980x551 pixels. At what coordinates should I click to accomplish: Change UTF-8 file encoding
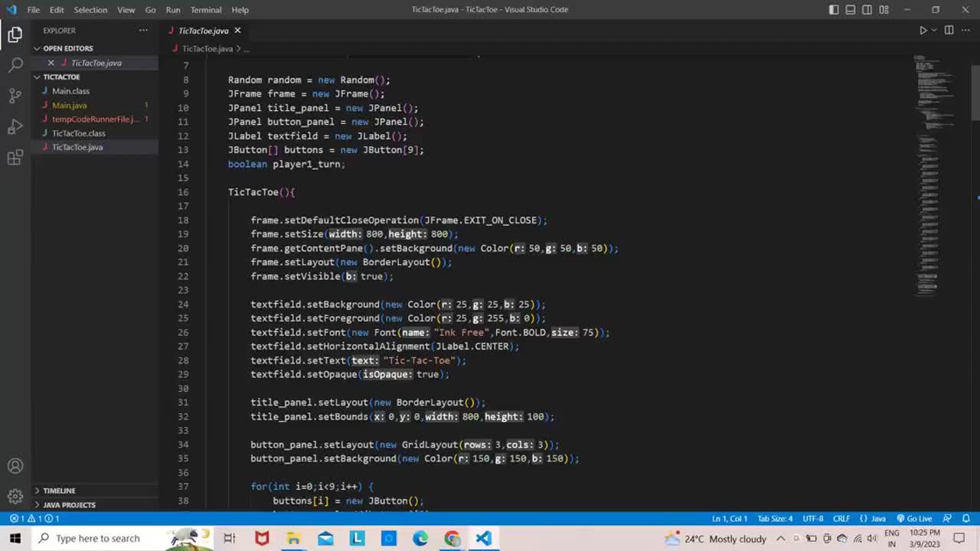(x=813, y=519)
